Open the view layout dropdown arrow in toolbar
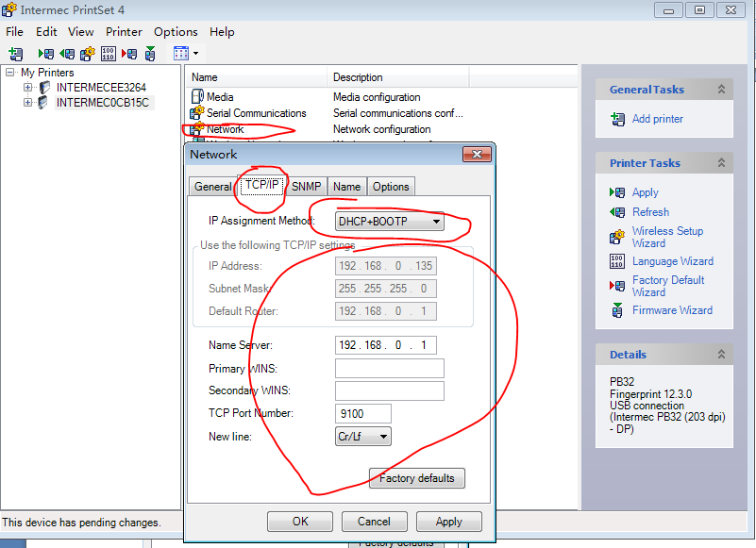The height and width of the screenshot is (548, 756). click(195, 53)
